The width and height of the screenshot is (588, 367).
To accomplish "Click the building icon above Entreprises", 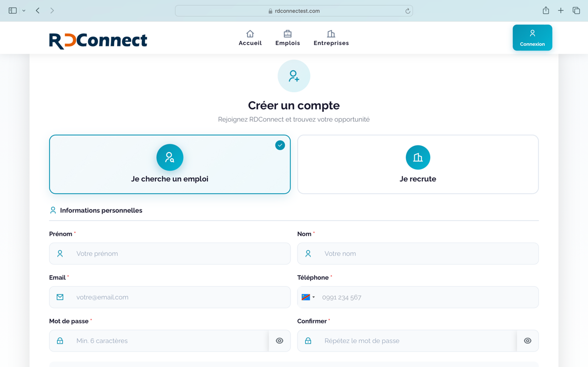I will pyautogui.click(x=331, y=34).
